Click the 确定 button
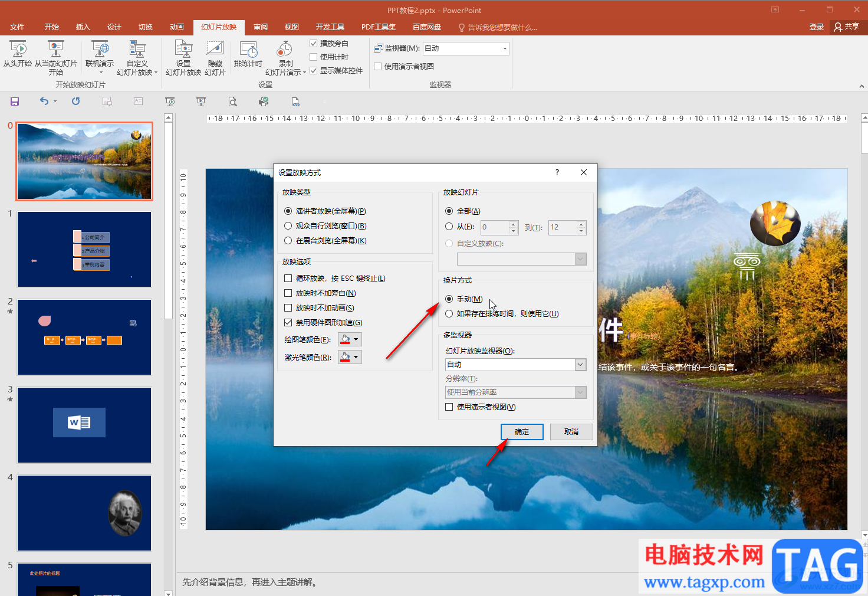 tap(522, 432)
